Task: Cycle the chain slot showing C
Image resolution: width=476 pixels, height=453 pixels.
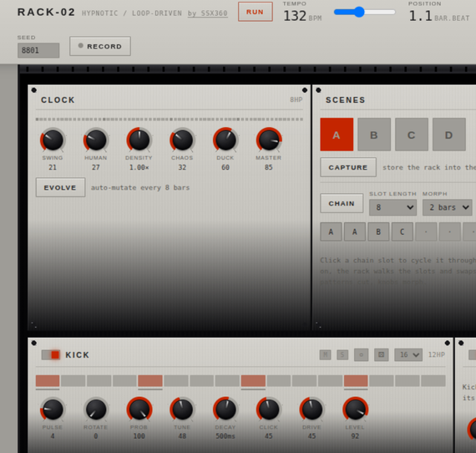Action: (x=403, y=232)
